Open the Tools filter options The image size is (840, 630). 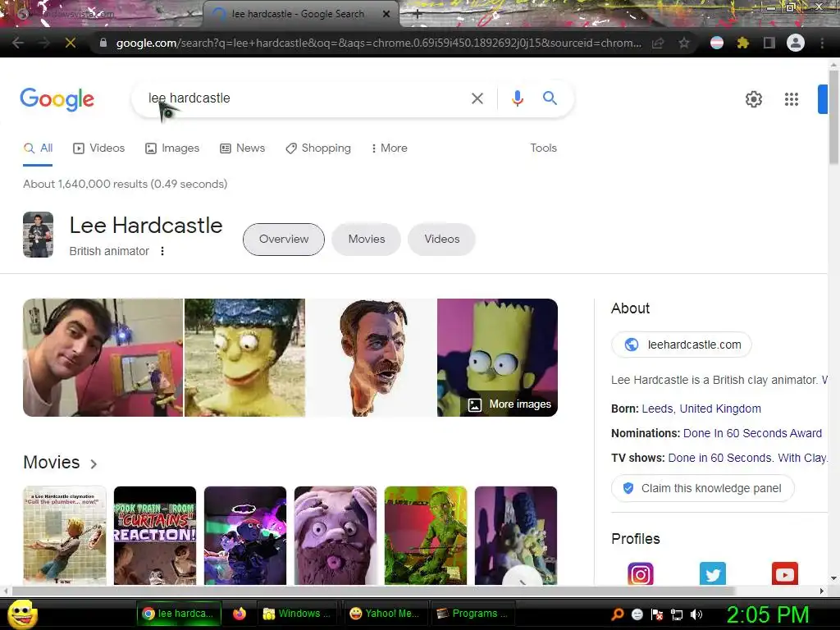543,148
